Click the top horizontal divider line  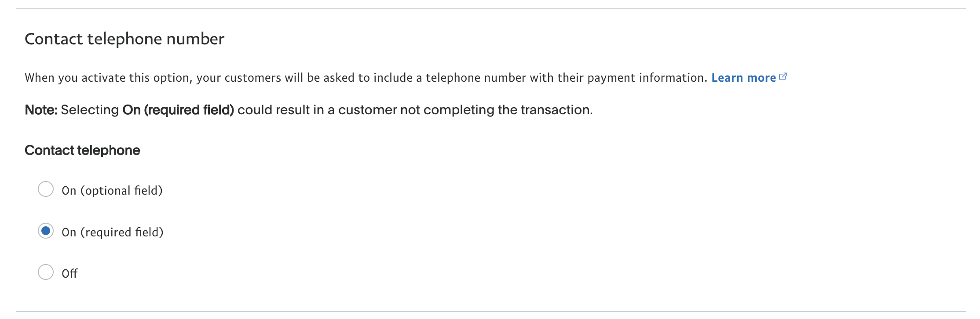pos(490,9)
